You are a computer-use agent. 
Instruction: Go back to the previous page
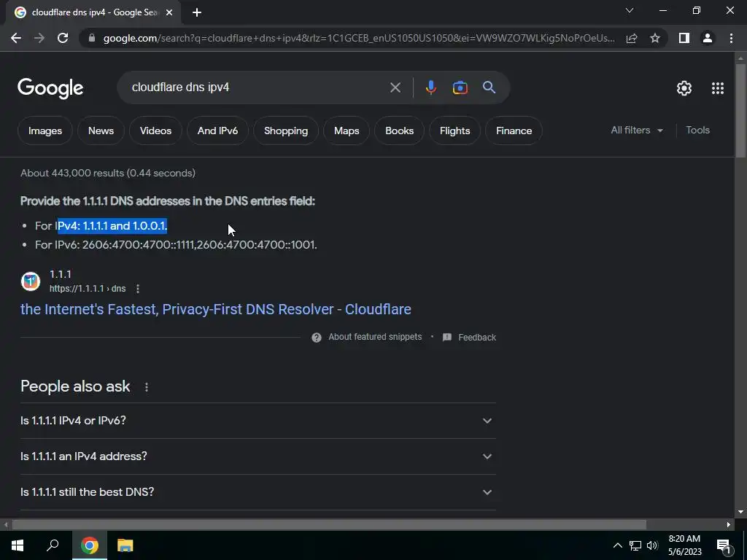[16, 38]
